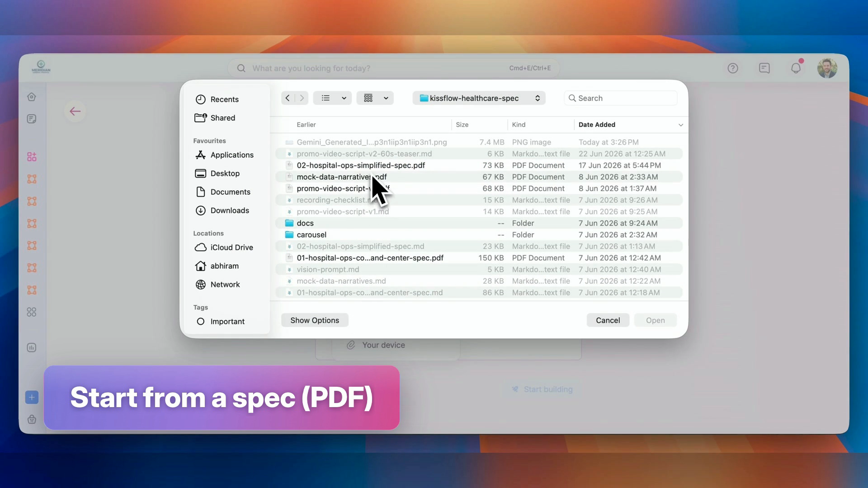Screen dimensions: 868x488
Task: Select 01-hospital-ops command center spec.md row
Action: [479, 293]
